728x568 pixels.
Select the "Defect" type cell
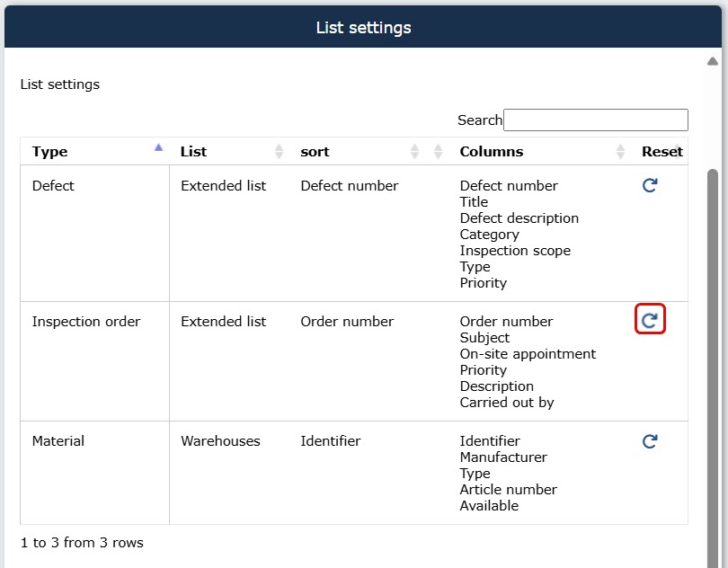click(x=53, y=186)
